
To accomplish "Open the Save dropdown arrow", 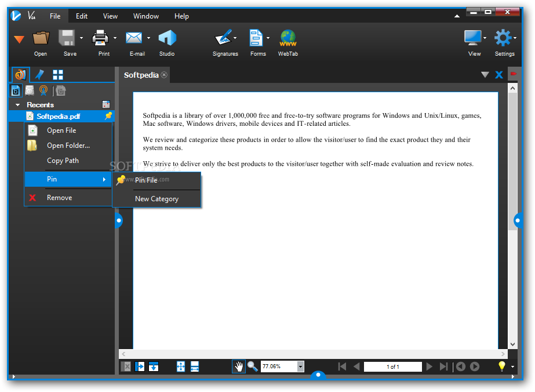I will click(x=81, y=38).
